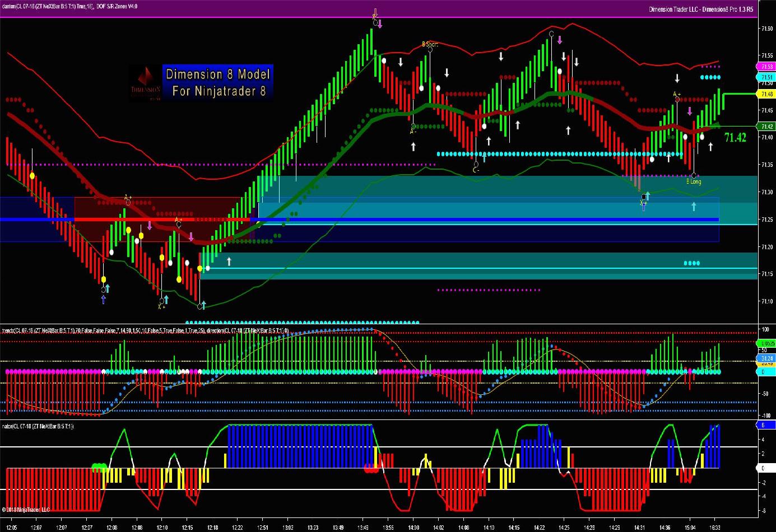Click the 2018 NinjaTrader, LLC copyright text
Viewport: 776px width, 532px height.
point(26,510)
